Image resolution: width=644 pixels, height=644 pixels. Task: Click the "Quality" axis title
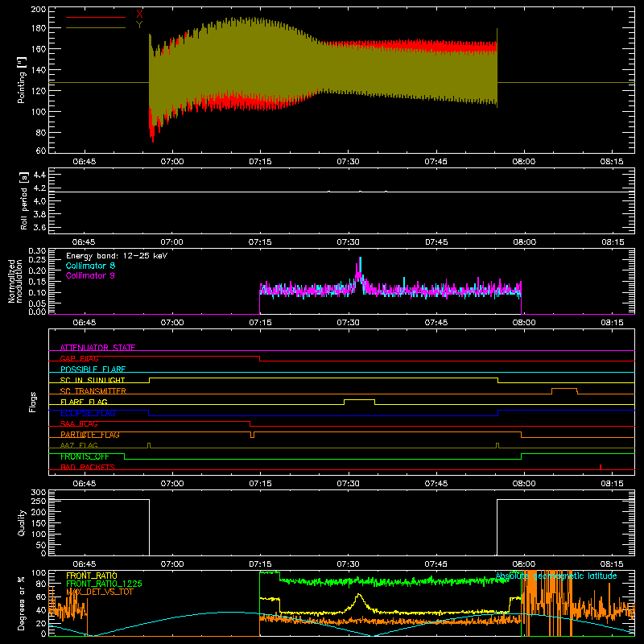click(x=22, y=522)
